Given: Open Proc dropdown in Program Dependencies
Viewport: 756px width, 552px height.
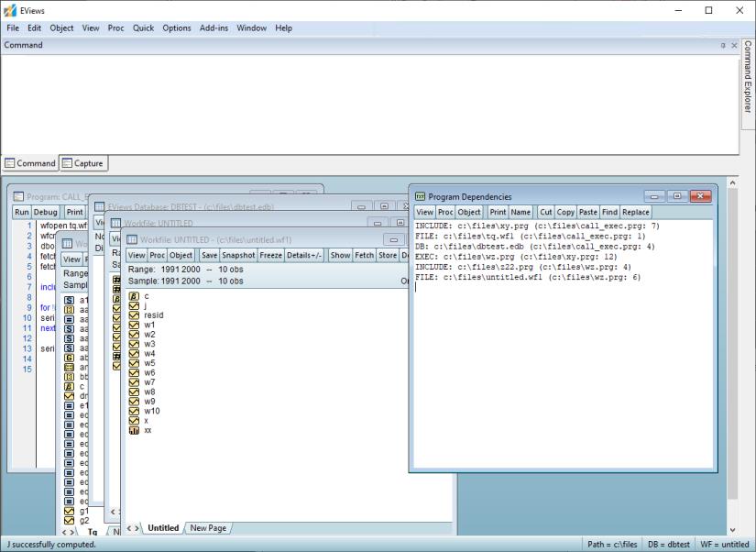Looking at the screenshot, I should click(445, 212).
